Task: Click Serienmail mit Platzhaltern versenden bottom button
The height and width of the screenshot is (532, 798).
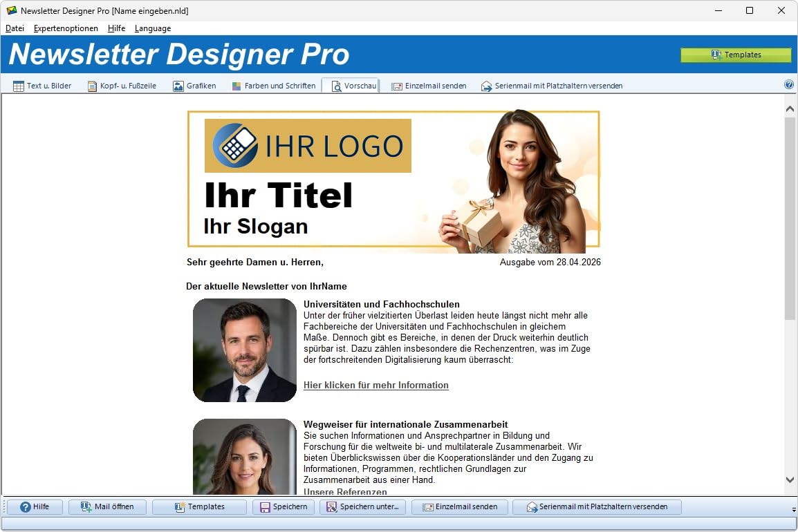Action: (x=597, y=507)
